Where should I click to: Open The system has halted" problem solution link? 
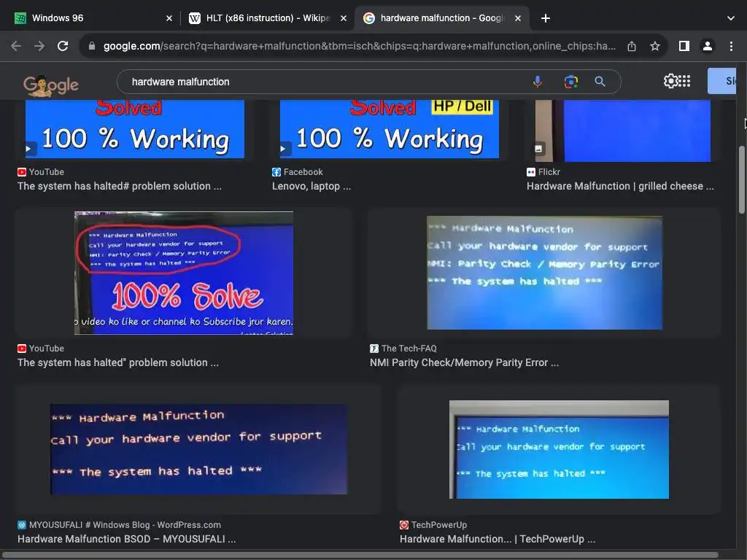[x=118, y=363]
